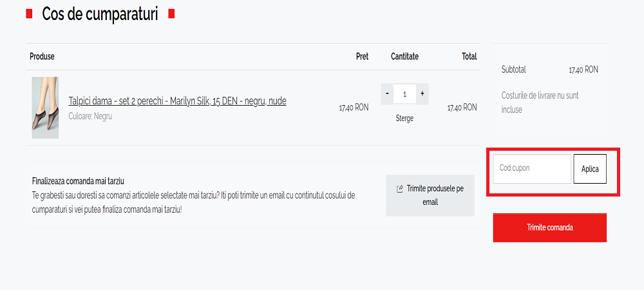Click the red square before Cos de cumparaturi
This screenshot has height=290, width=644.
tap(29, 14)
